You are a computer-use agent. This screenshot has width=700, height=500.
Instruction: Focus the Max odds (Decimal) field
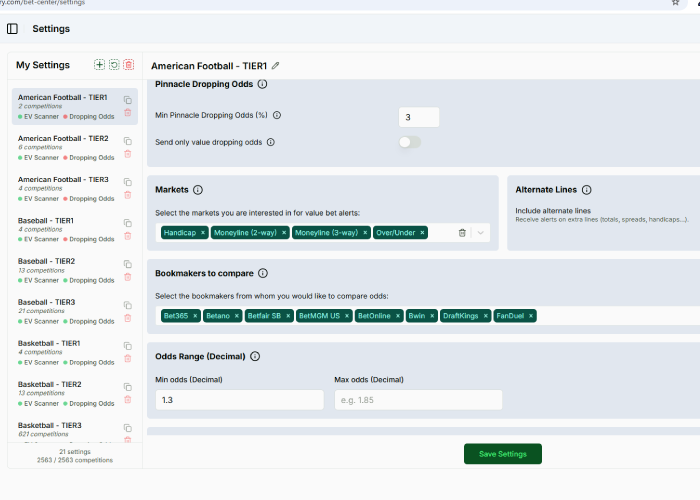pos(418,400)
